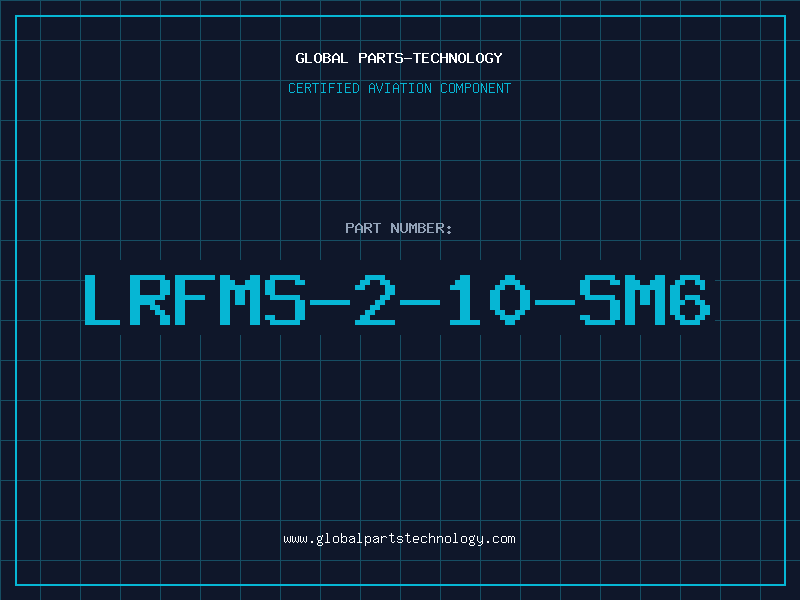This screenshot has height=600, width=800.
Task: Click the PART NUMBER: label
Action: pyautogui.click(x=399, y=228)
